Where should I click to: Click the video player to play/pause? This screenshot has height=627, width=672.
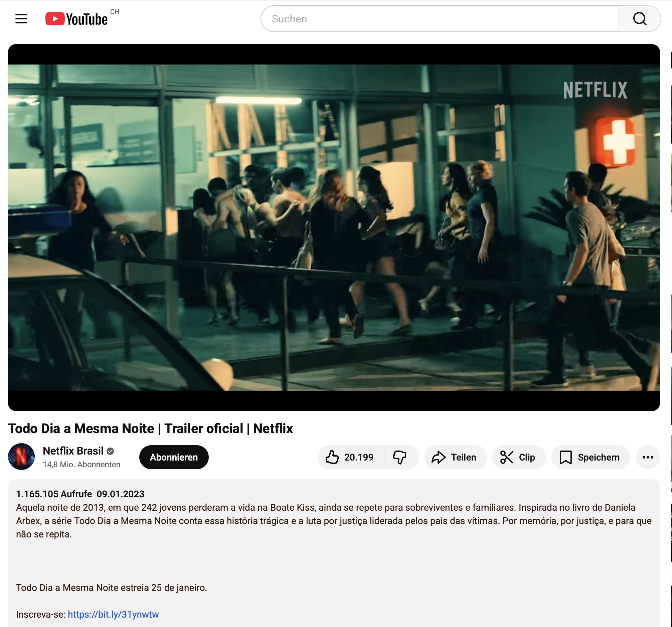[x=334, y=227]
